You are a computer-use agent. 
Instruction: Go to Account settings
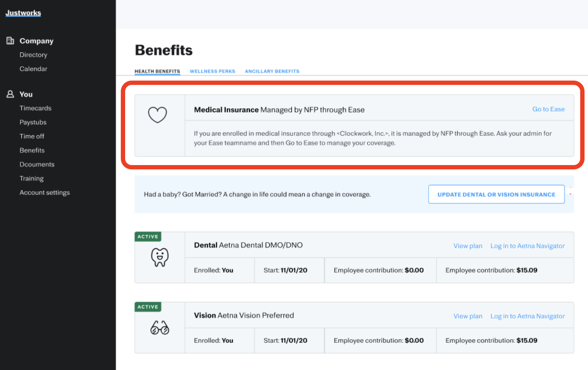pos(45,192)
